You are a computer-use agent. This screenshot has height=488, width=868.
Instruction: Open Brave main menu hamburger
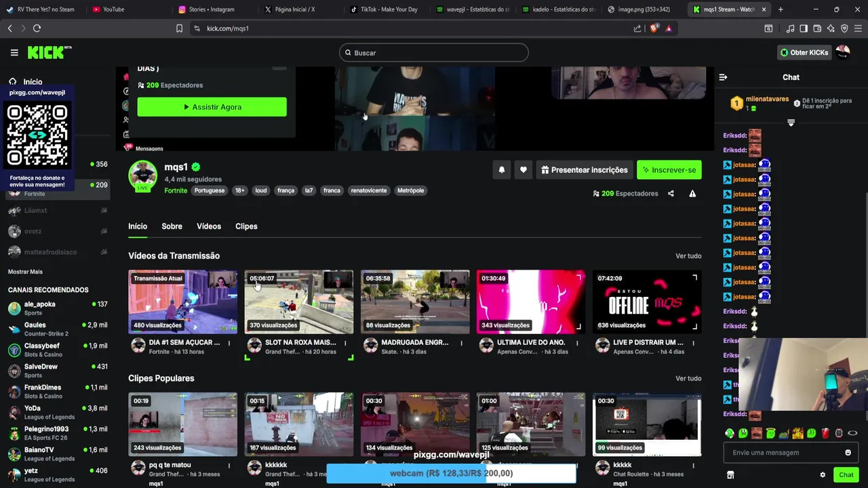[858, 28]
